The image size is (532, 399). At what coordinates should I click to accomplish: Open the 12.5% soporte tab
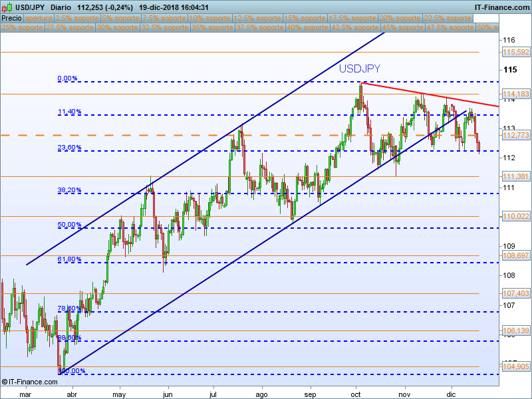coord(257,19)
